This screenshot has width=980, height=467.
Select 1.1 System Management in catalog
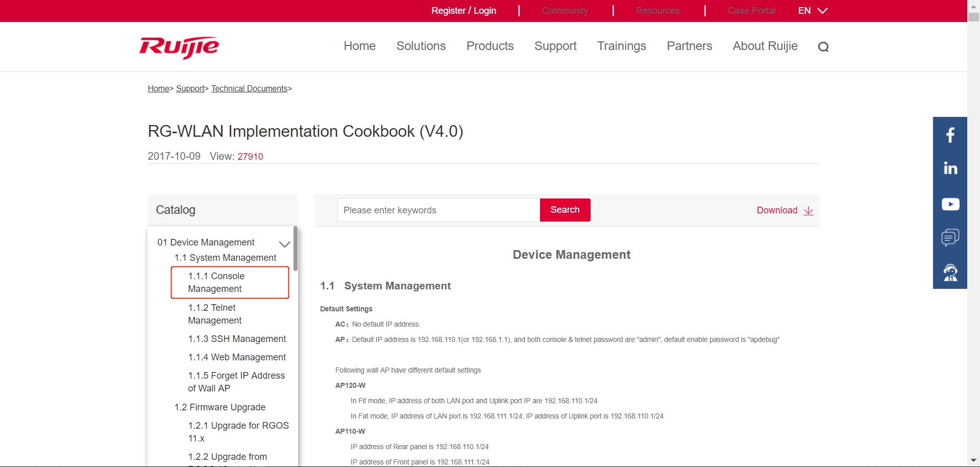tap(225, 258)
